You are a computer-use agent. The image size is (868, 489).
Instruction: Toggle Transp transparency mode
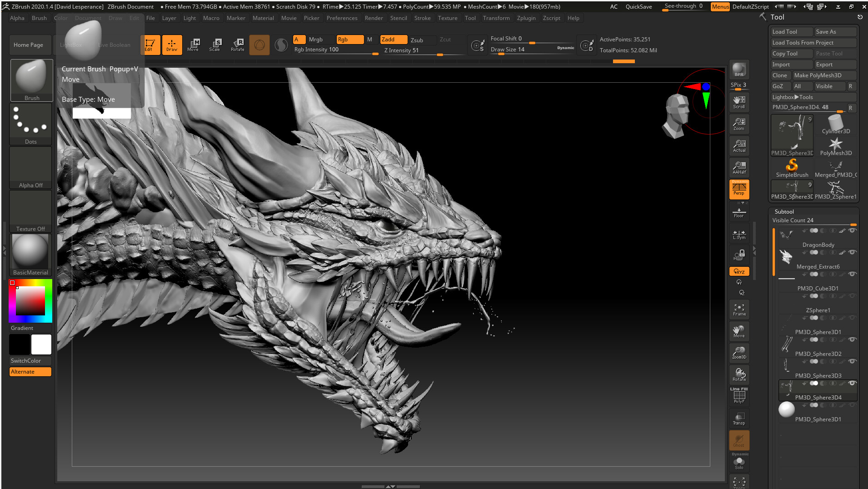coord(739,418)
